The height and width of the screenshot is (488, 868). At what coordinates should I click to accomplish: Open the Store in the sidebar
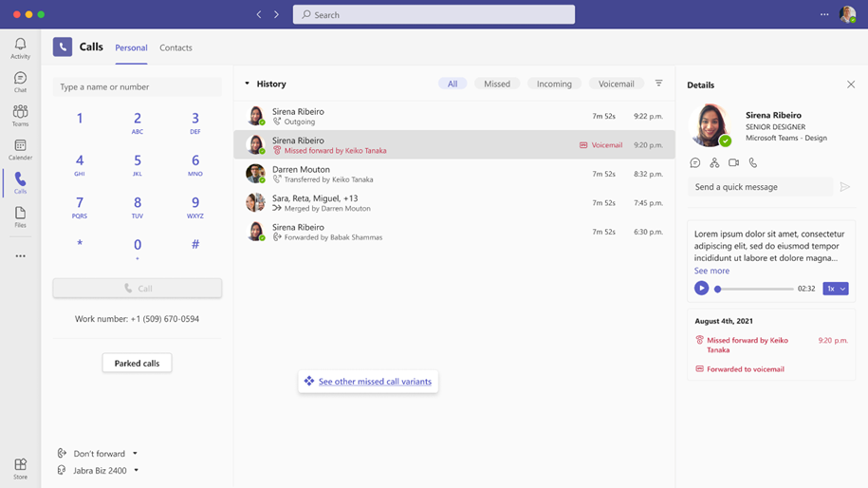point(21,469)
